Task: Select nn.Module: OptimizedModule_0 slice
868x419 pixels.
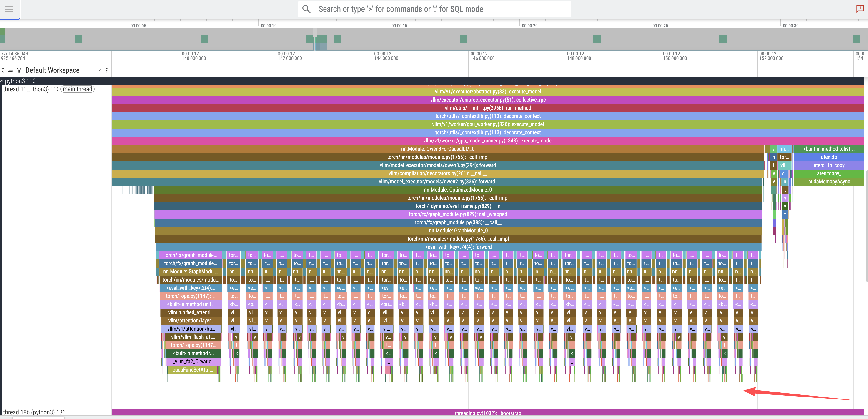Action: click(x=458, y=190)
